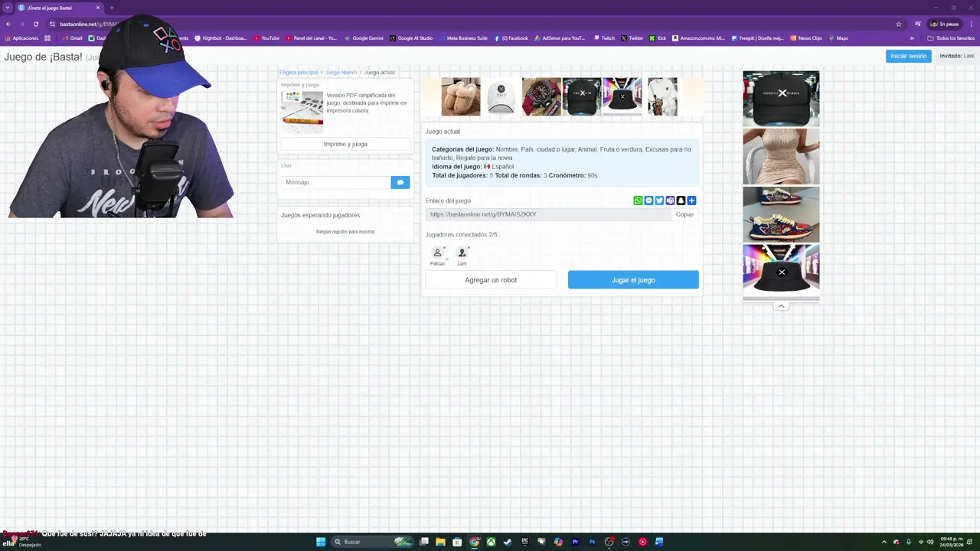This screenshot has width=980, height=551.
Task: Open Microsoft Store from taskbar
Action: point(457,542)
